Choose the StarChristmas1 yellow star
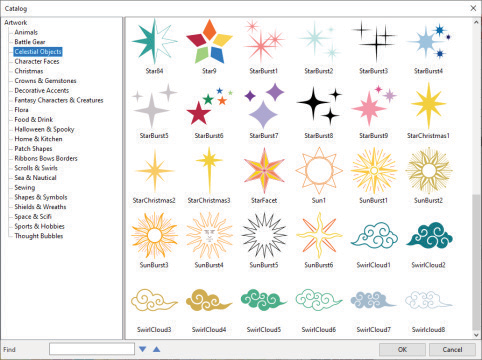Screen dimensions: 482x360 [x=428, y=106]
